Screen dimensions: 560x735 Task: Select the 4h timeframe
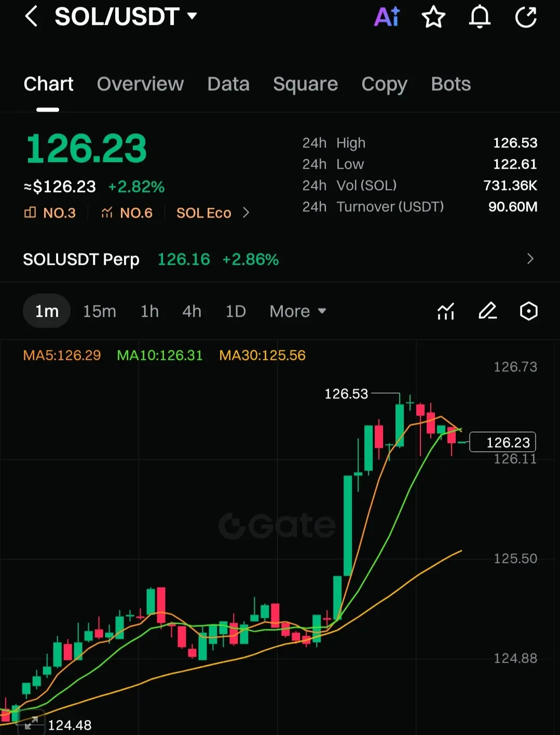click(192, 311)
